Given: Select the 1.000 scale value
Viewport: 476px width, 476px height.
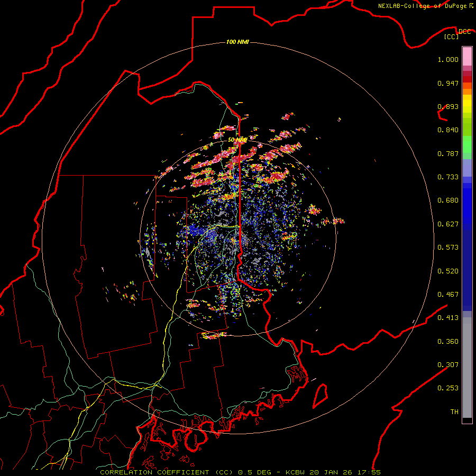Looking at the screenshot, I should [x=448, y=59].
